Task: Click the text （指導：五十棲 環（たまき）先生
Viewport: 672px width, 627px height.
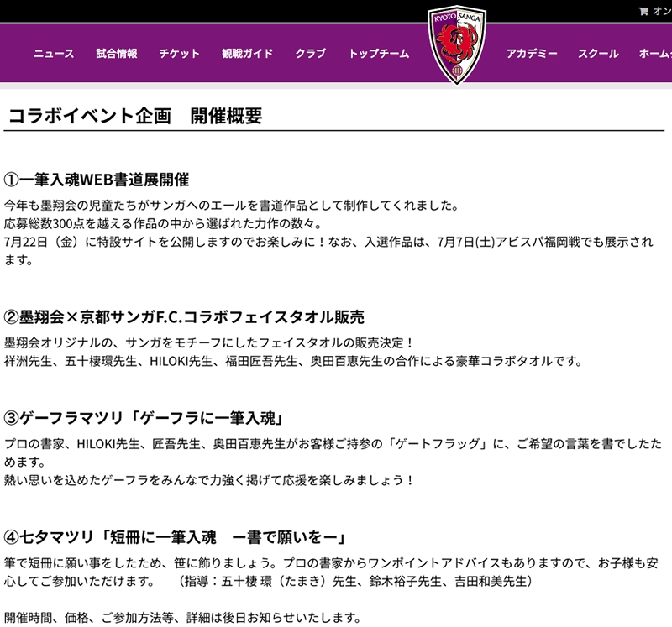Action: 356,581
